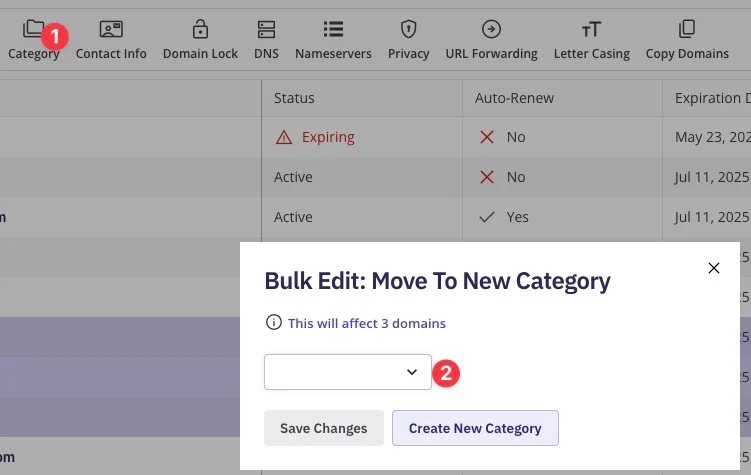Viewport: 751px width, 475px height.
Task: Click the Copy Domains icon
Action: coord(687,29)
